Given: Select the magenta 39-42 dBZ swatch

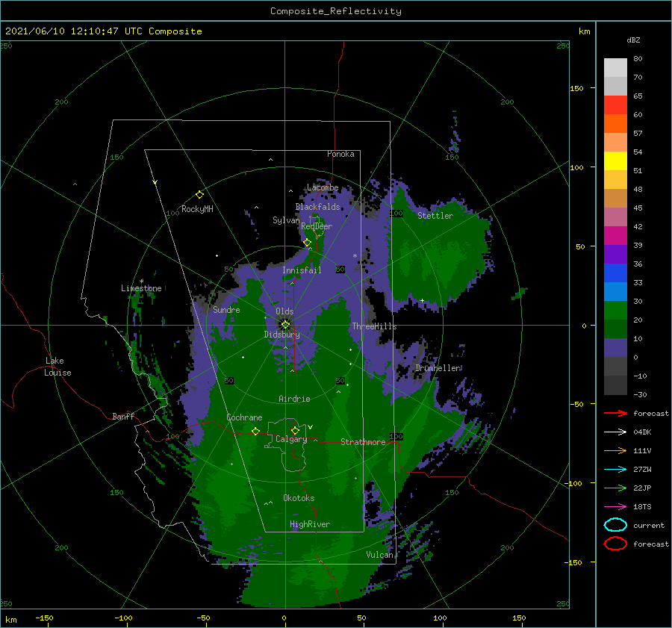Looking at the screenshot, I should point(615,236).
